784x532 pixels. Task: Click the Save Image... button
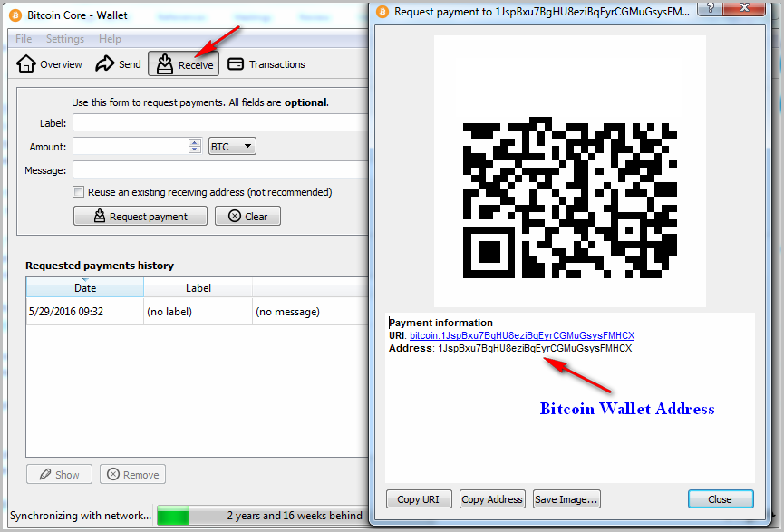tap(566, 499)
